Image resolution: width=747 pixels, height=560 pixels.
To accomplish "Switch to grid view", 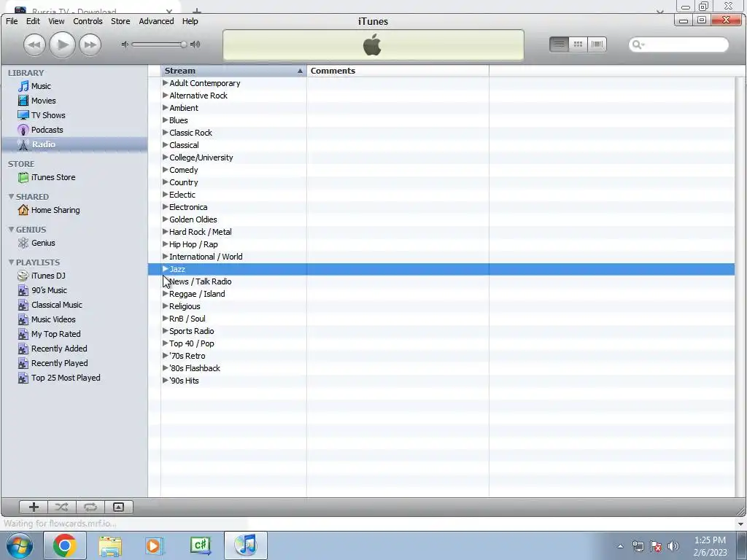I will pyautogui.click(x=578, y=44).
